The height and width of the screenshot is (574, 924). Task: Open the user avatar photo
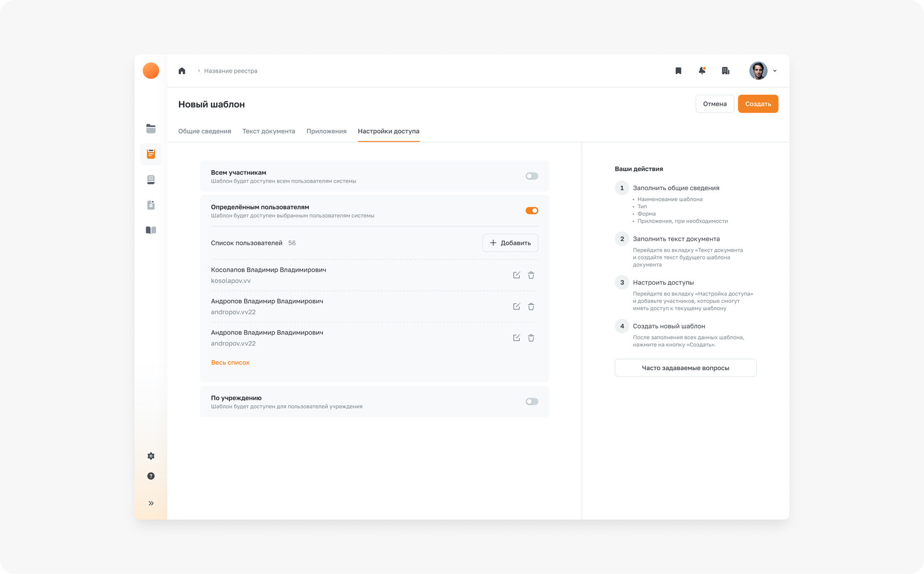tap(758, 71)
